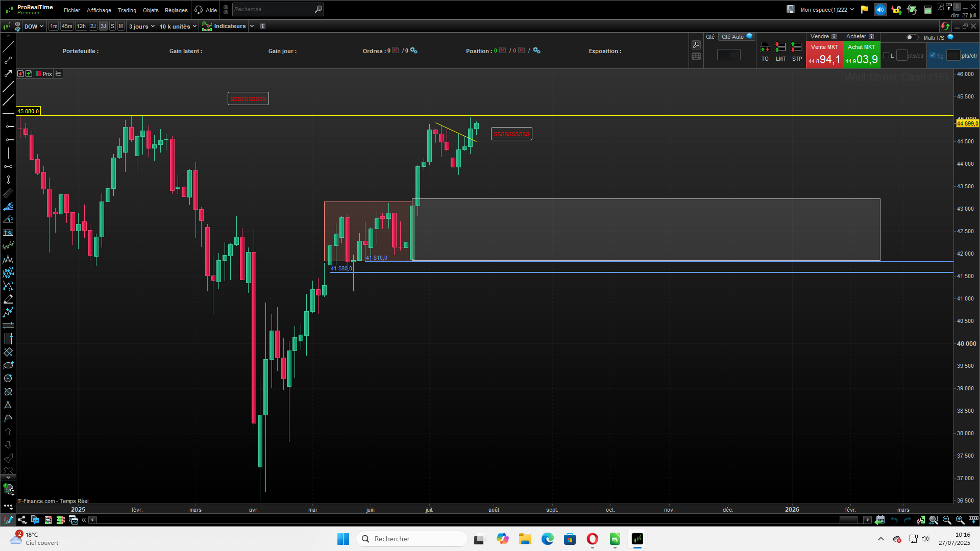The height and width of the screenshot is (551, 980).
Task: Click the share icon in bottom toolbar
Action: pos(22,520)
